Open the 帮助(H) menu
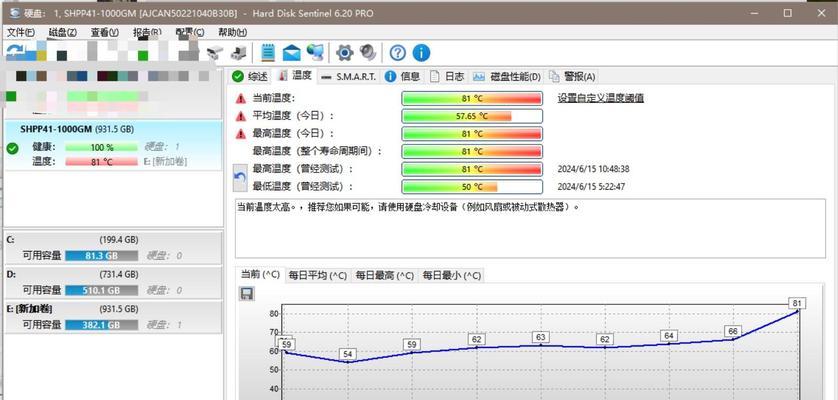This screenshot has width=838, height=400. tap(232, 32)
